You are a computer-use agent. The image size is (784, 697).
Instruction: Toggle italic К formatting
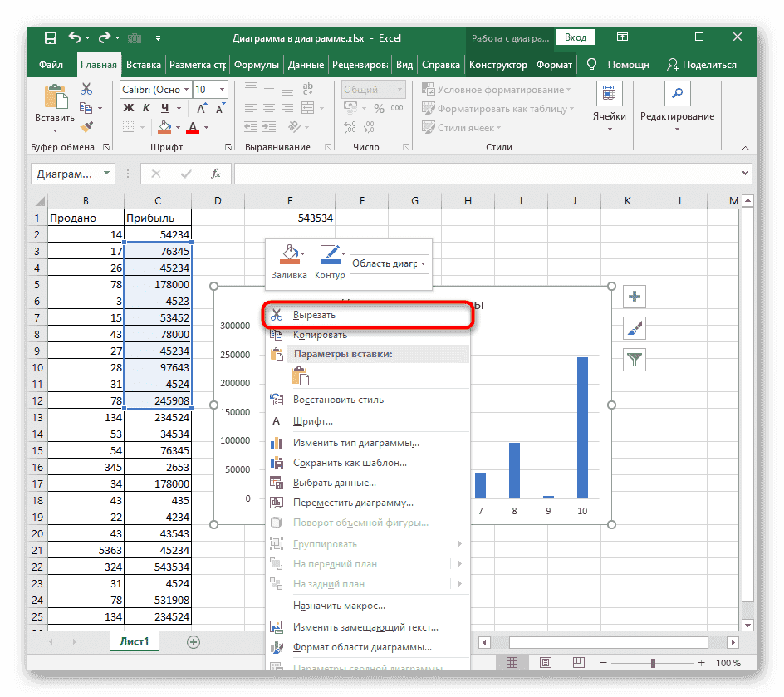[x=147, y=108]
